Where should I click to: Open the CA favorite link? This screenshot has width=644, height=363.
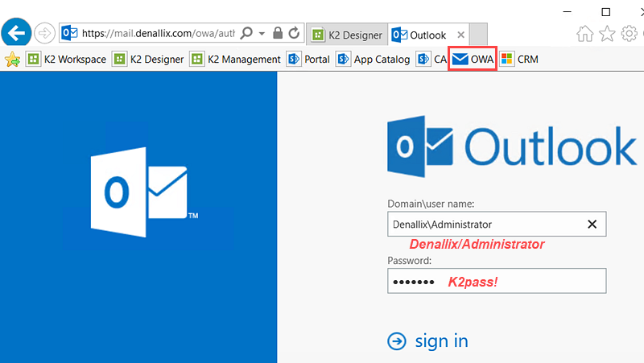(431, 60)
